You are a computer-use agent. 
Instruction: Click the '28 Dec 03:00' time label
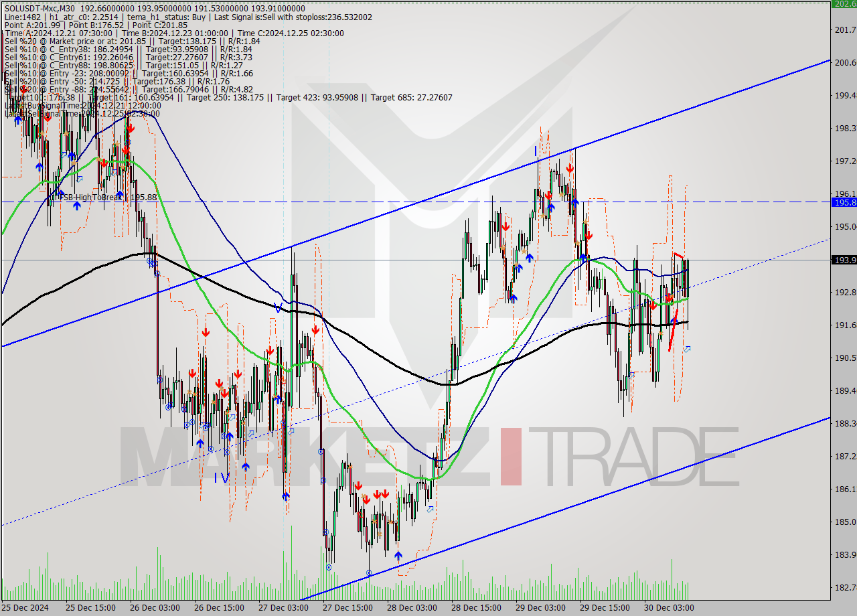click(x=412, y=608)
